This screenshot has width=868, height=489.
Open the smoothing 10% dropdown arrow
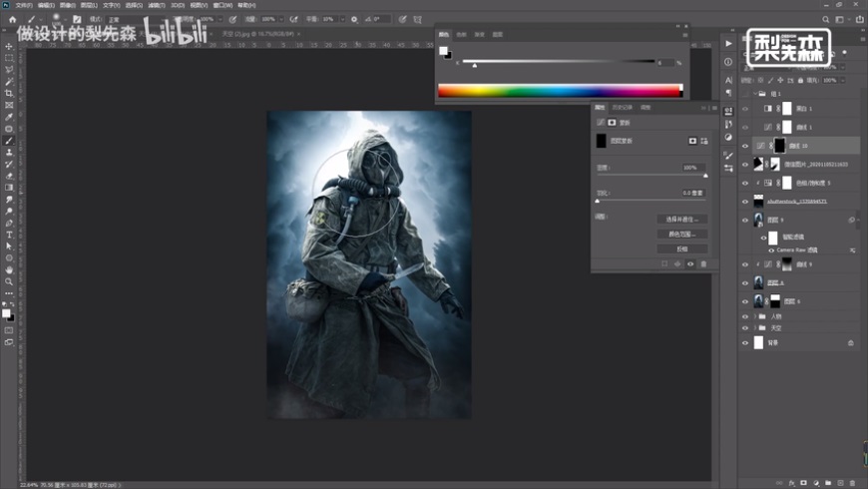(342, 19)
